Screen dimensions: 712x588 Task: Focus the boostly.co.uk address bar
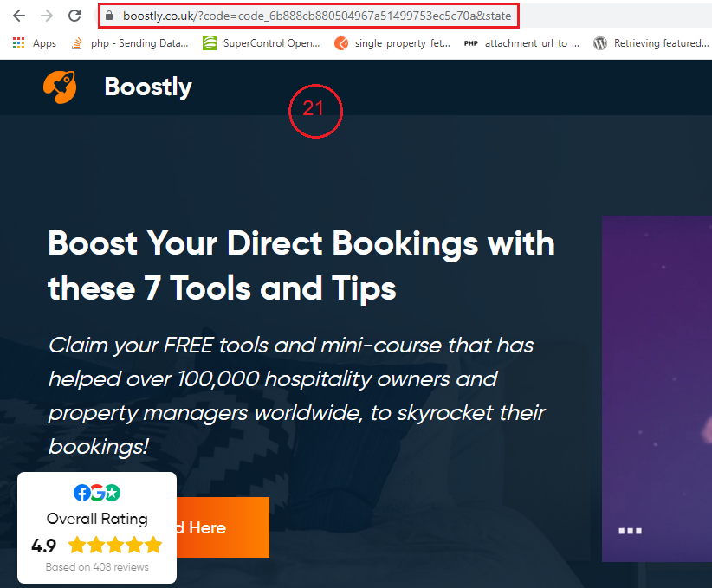[317, 16]
